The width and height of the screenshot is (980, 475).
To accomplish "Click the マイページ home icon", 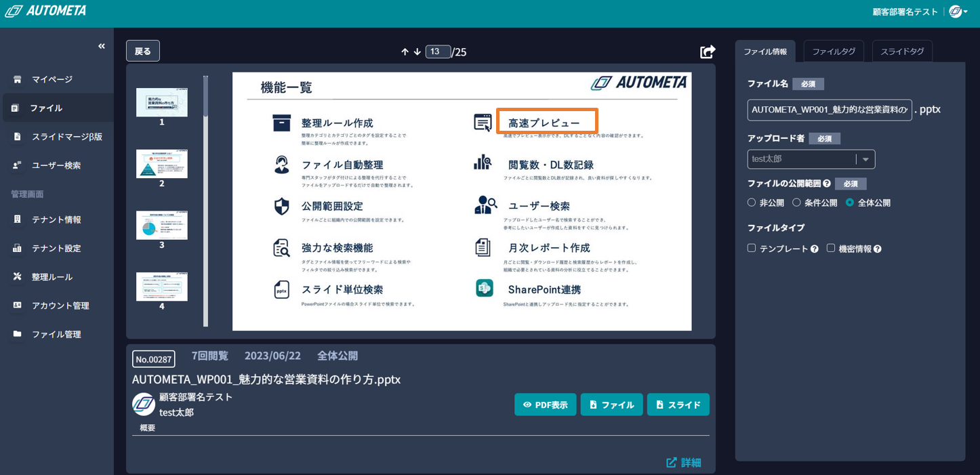I will (18, 79).
